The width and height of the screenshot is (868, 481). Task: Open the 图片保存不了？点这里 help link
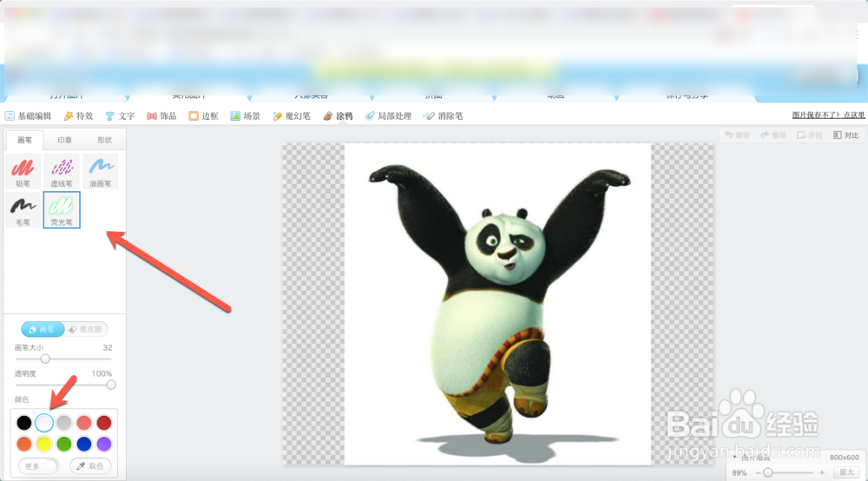coord(828,115)
